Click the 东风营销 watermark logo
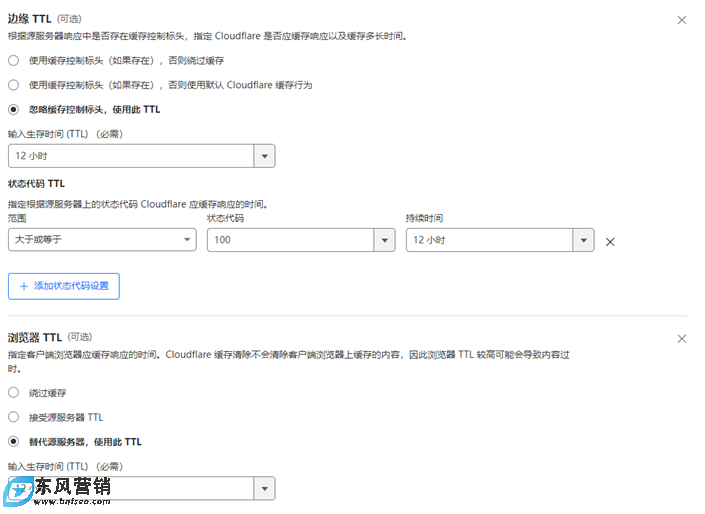Image resolution: width=705 pixels, height=514 pixels. 60,490
